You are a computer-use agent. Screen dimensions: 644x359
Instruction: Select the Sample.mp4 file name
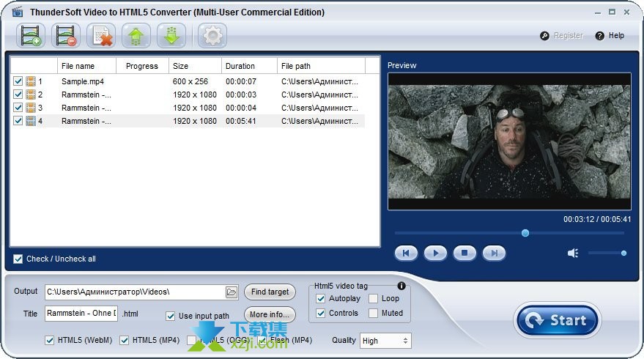(83, 81)
